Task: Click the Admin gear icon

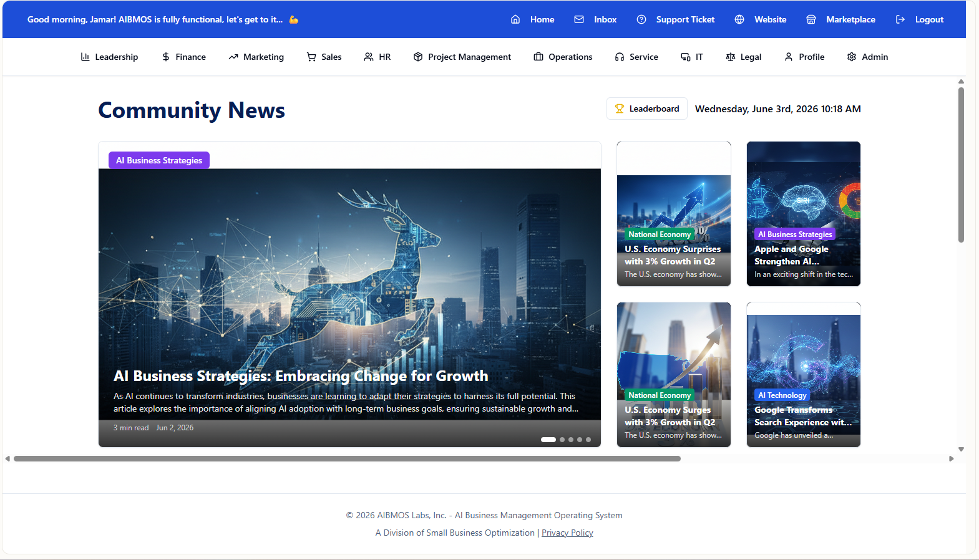Action: click(852, 57)
